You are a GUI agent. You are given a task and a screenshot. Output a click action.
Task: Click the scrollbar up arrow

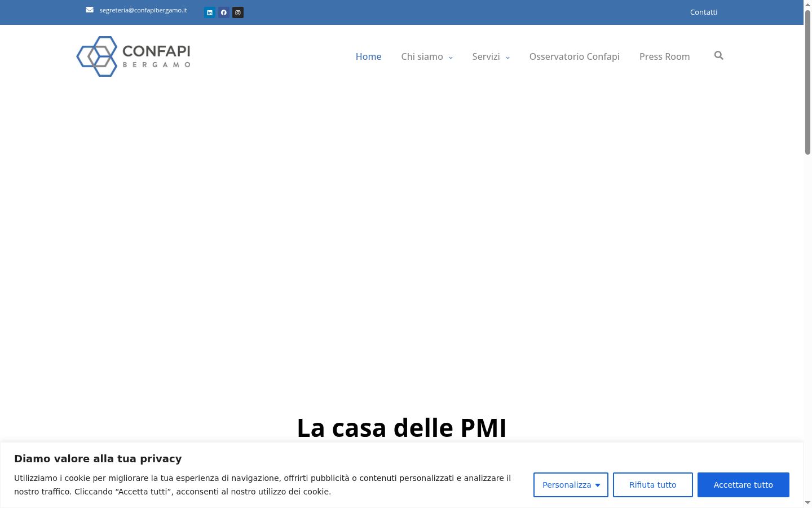coord(807,4)
